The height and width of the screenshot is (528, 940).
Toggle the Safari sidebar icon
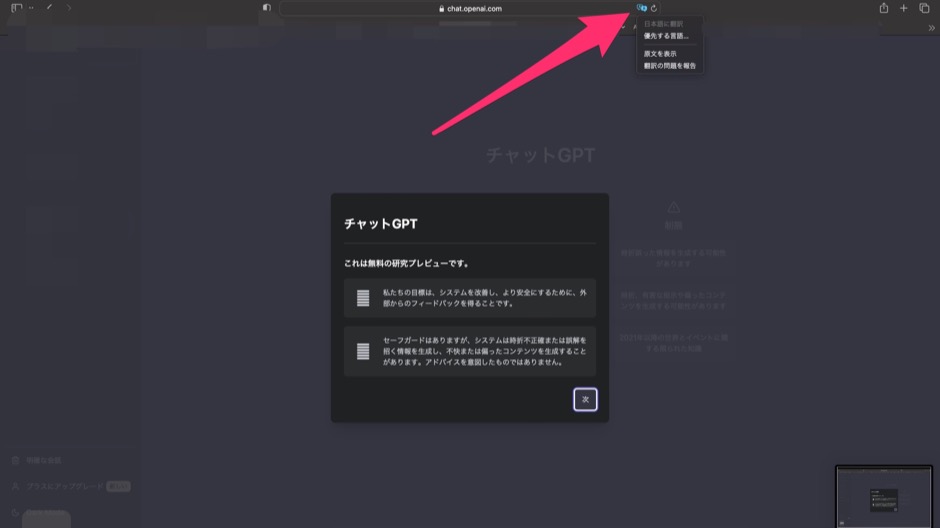click(x=16, y=8)
